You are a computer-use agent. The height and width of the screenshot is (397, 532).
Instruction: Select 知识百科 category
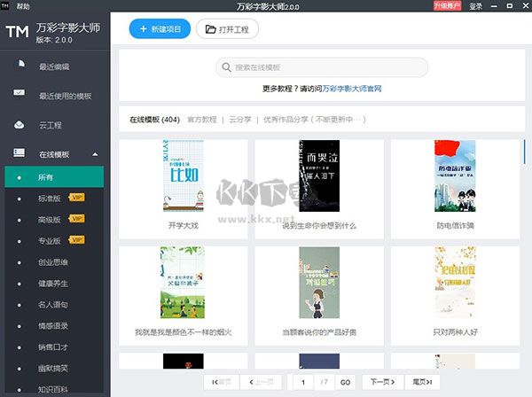pyautogui.click(x=53, y=390)
